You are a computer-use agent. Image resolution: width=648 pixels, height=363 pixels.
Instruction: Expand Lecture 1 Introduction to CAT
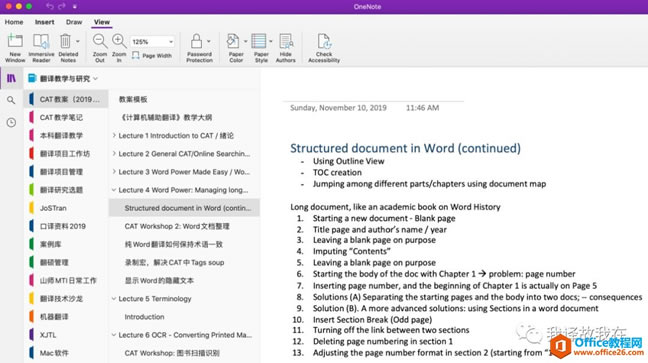tap(114, 135)
